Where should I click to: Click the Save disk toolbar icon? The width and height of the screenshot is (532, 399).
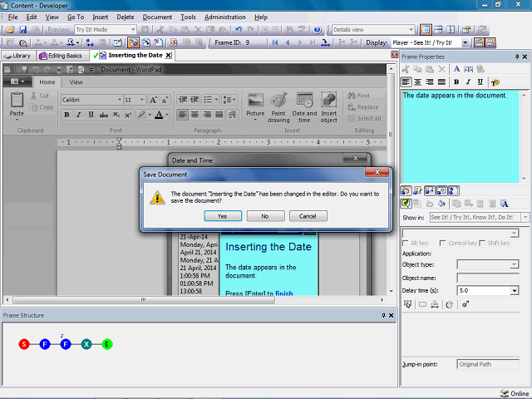click(22, 30)
